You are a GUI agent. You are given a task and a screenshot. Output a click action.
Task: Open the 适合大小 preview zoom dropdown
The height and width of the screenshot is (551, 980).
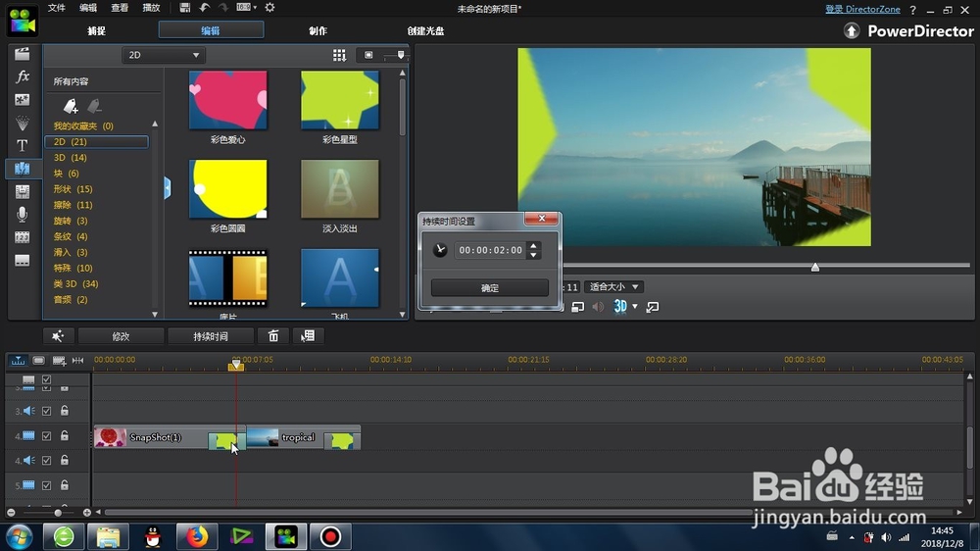point(613,286)
